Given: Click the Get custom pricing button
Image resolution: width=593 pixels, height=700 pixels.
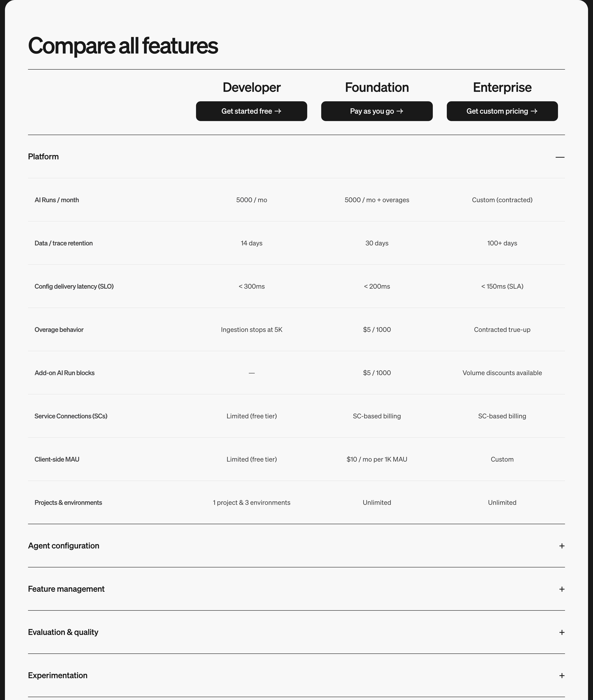Looking at the screenshot, I should [502, 111].
